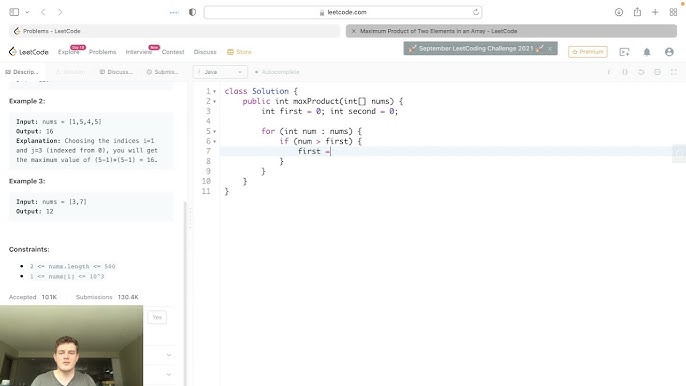Open editor settings gear icon
Image resolution: width=686 pixels, height=386 pixels.
(x=657, y=72)
